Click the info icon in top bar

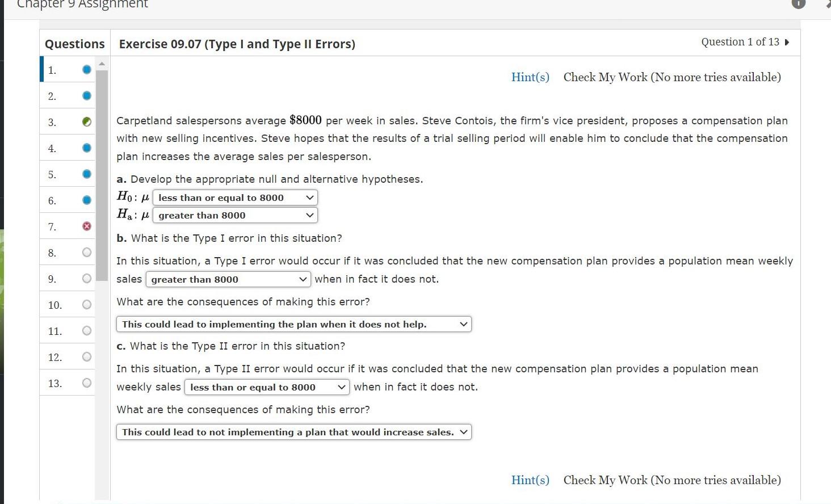tap(798, 3)
